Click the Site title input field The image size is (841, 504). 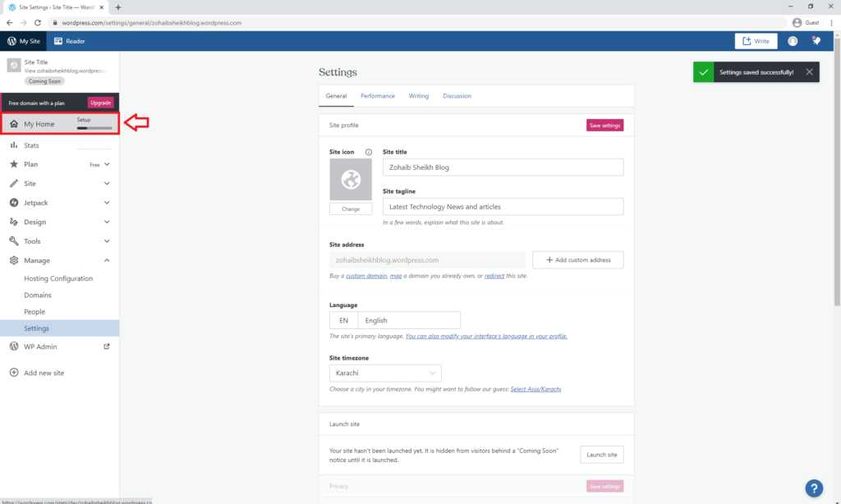(503, 167)
